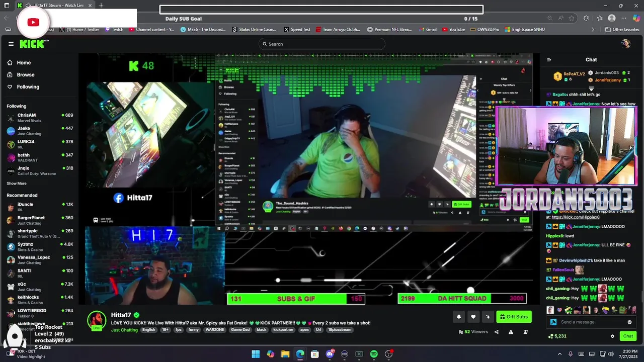The width and height of the screenshot is (644, 362).
Task: Open OBS from the taskbar
Action: pyautogui.click(x=388, y=354)
